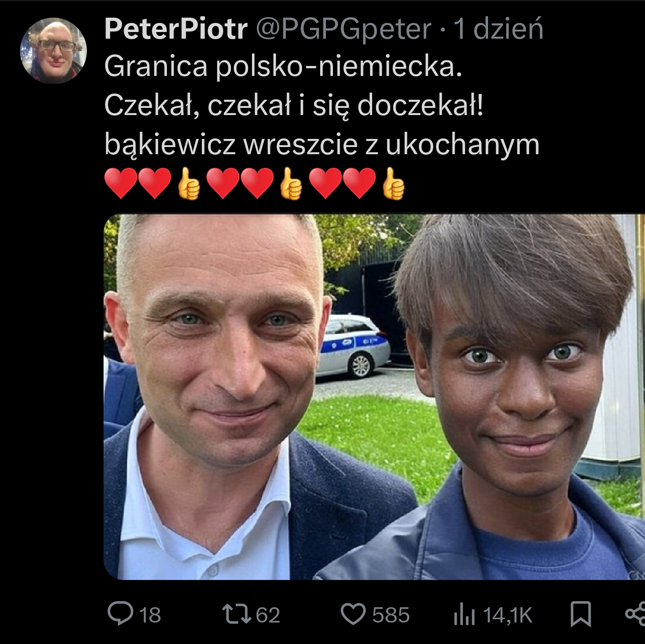Screen dimensions: 645x644
Task: Repost the tweet using the retweet arrows icon
Action: tap(237, 614)
